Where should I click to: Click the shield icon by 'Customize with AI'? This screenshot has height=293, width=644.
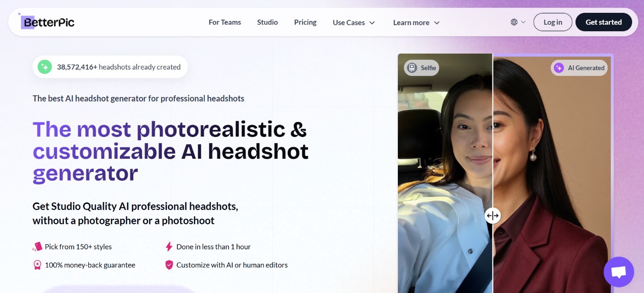(169, 265)
